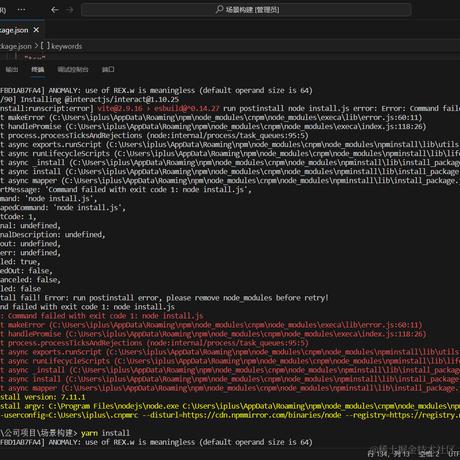Screen dimensions: 460x460
Task: Switch to the 终端 (Terminal) panel tab
Action: (38, 69)
